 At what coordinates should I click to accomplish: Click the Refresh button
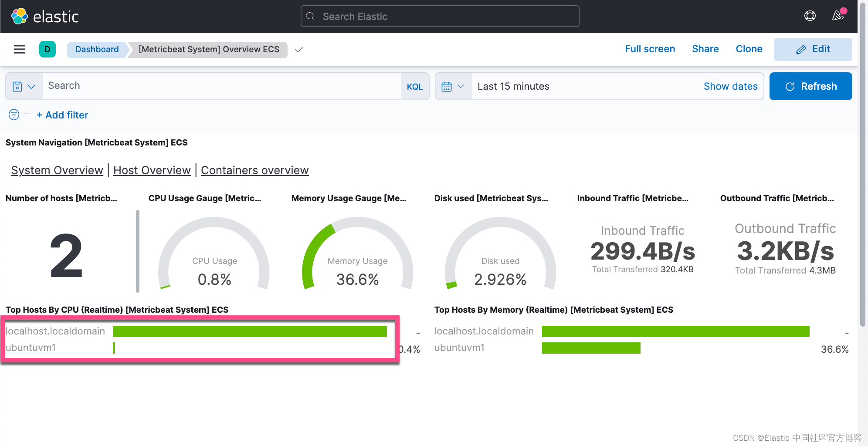[x=810, y=86]
